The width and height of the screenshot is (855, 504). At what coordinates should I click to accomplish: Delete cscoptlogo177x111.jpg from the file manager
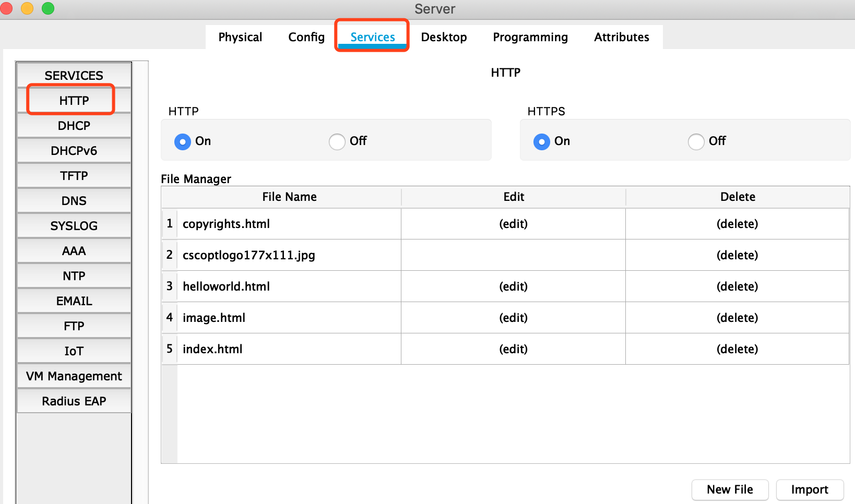point(737,255)
